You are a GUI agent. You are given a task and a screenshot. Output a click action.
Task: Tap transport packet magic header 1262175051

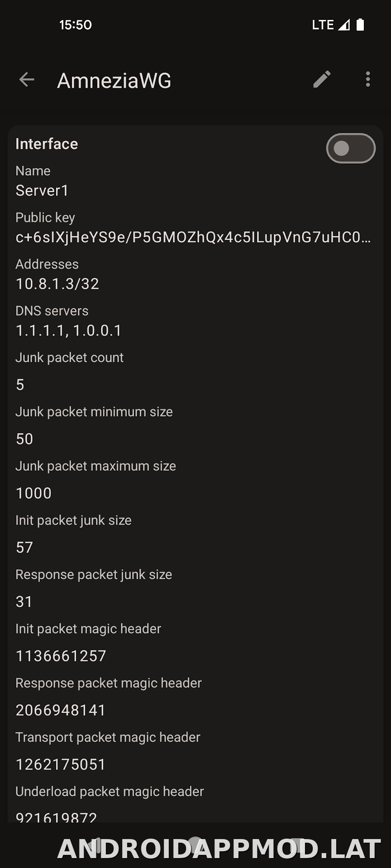pos(61,764)
